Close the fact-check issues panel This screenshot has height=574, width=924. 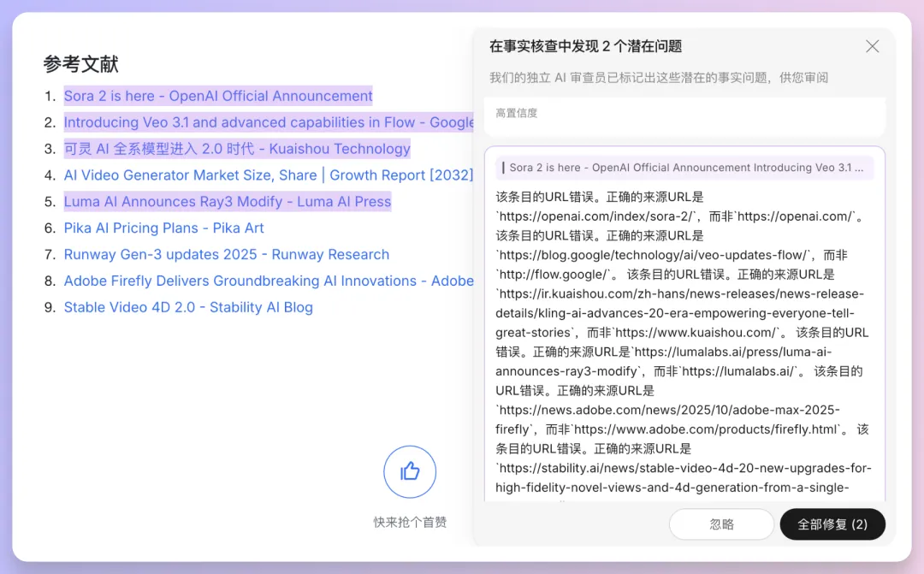click(x=872, y=46)
